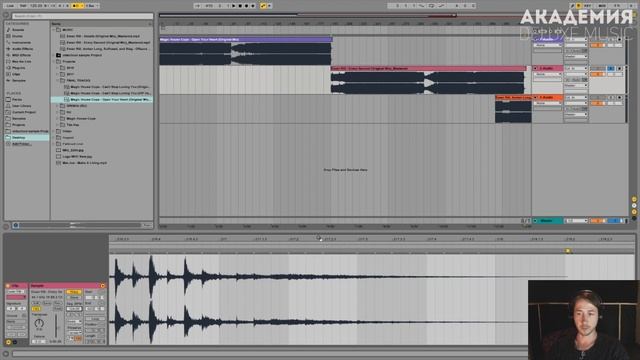Select Clips in browser categories
The height and width of the screenshot is (360, 640).
click(16, 74)
